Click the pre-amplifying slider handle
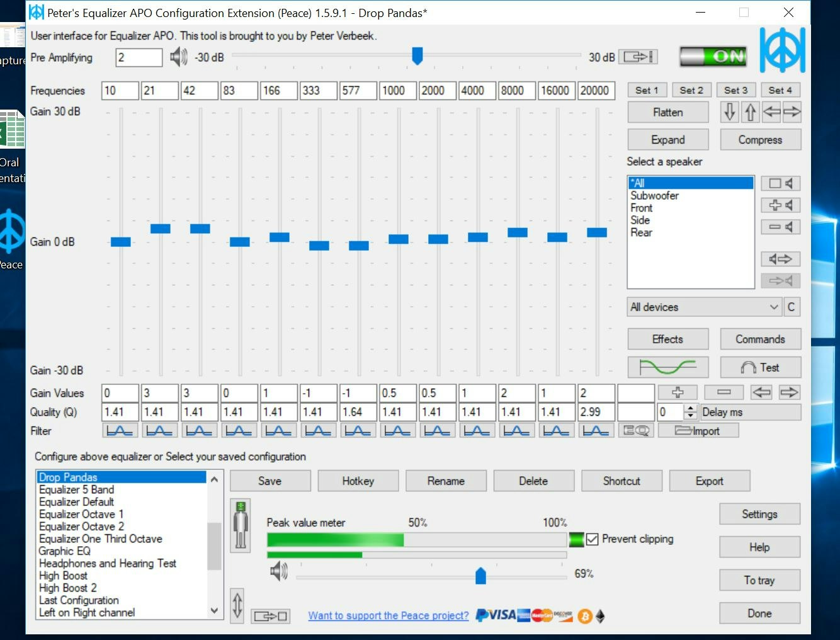Viewport: 840px width, 640px height. coord(417,56)
